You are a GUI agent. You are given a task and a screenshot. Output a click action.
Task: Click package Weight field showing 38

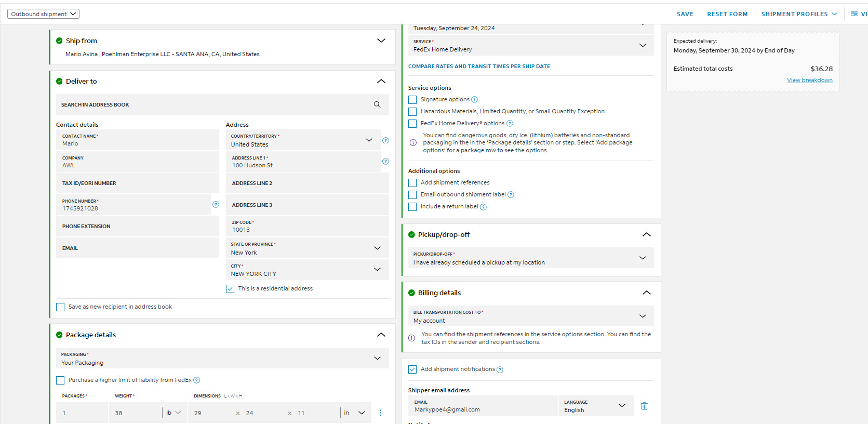136,413
